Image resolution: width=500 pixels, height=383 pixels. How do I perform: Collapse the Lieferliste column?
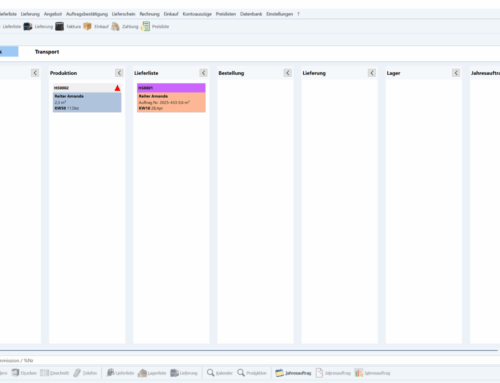pos(204,73)
